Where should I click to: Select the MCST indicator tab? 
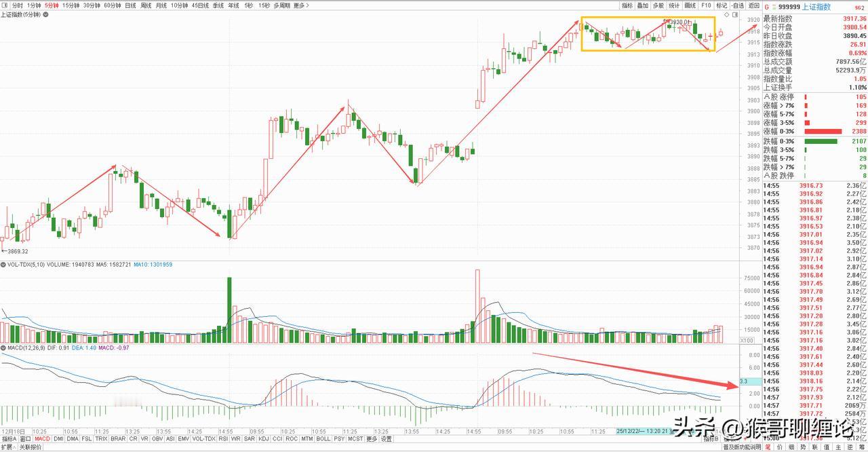(x=355, y=438)
